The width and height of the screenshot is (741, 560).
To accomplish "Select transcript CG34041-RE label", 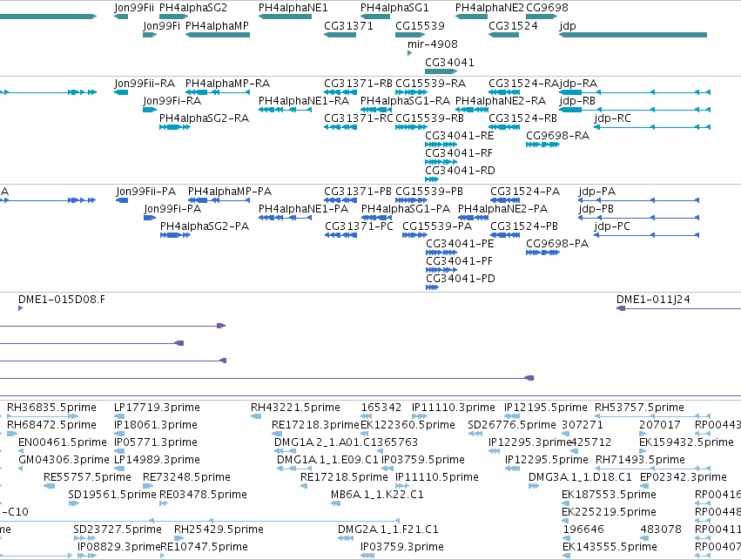I will pos(460,136).
